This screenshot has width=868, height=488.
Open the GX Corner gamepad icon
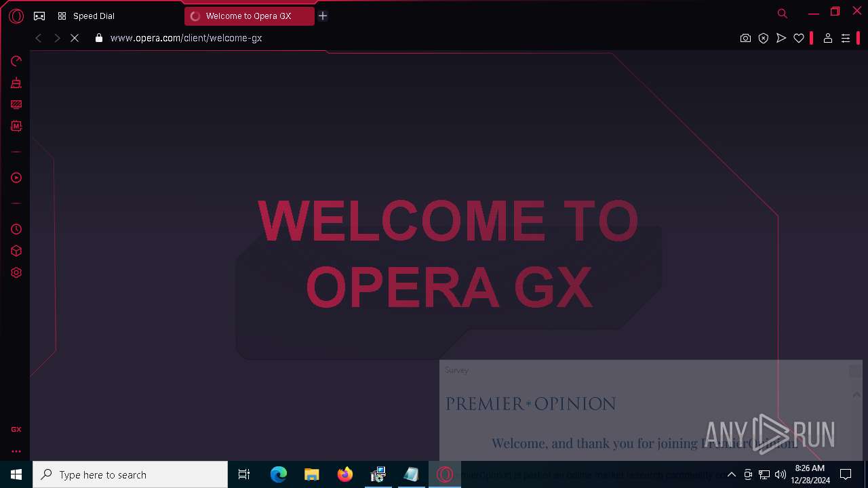39,16
